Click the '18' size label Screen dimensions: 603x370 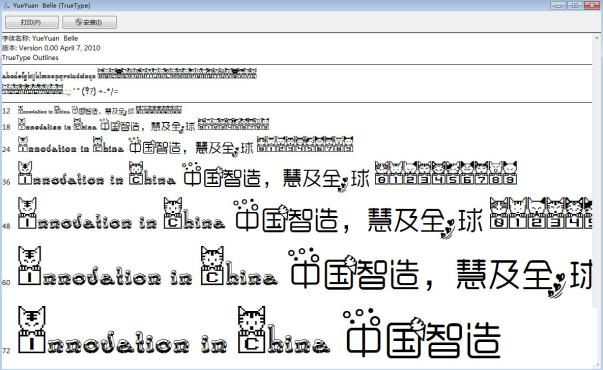pyautogui.click(x=6, y=127)
